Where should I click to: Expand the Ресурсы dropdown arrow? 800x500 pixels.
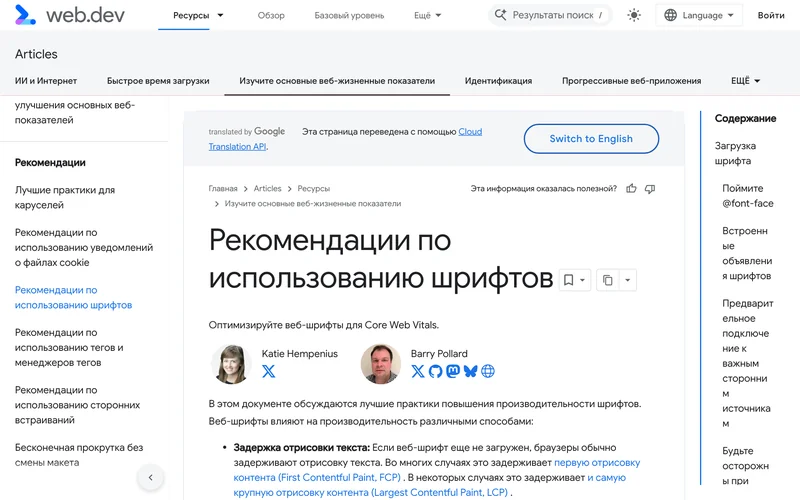(220, 15)
